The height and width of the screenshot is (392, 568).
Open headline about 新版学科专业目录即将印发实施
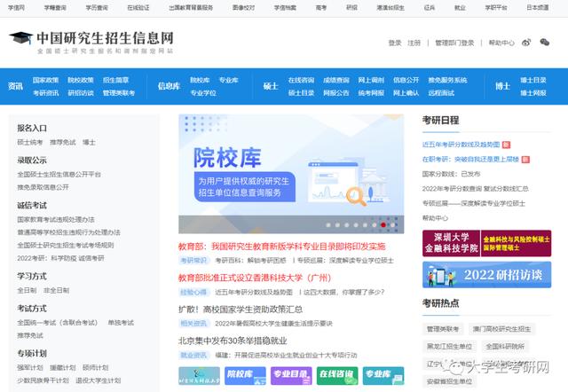coord(282,247)
